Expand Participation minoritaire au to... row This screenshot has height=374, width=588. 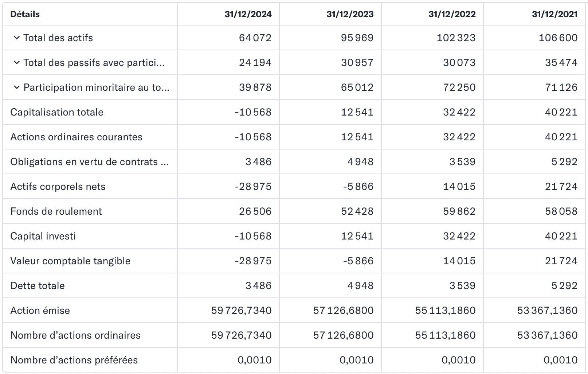click(16, 87)
